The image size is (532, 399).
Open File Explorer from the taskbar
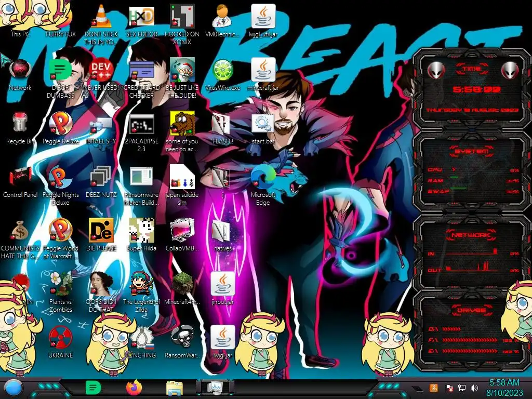(x=175, y=388)
